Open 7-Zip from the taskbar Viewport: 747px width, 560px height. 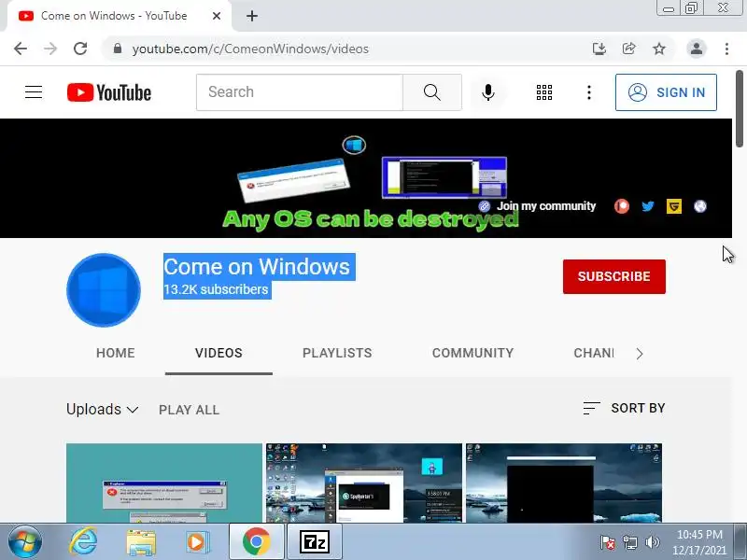315,542
